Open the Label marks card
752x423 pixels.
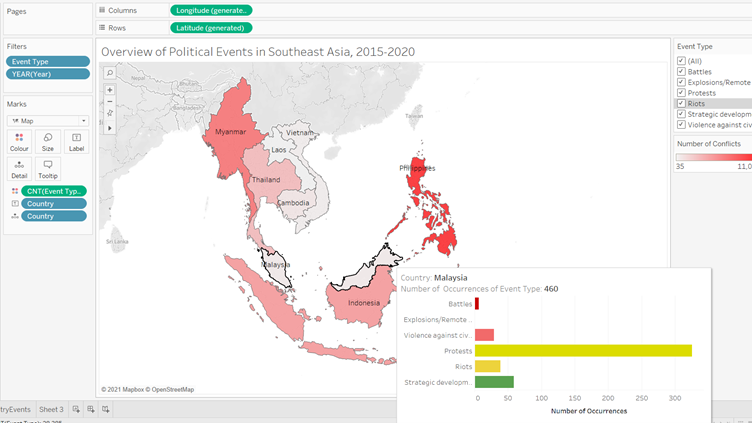coord(75,141)
